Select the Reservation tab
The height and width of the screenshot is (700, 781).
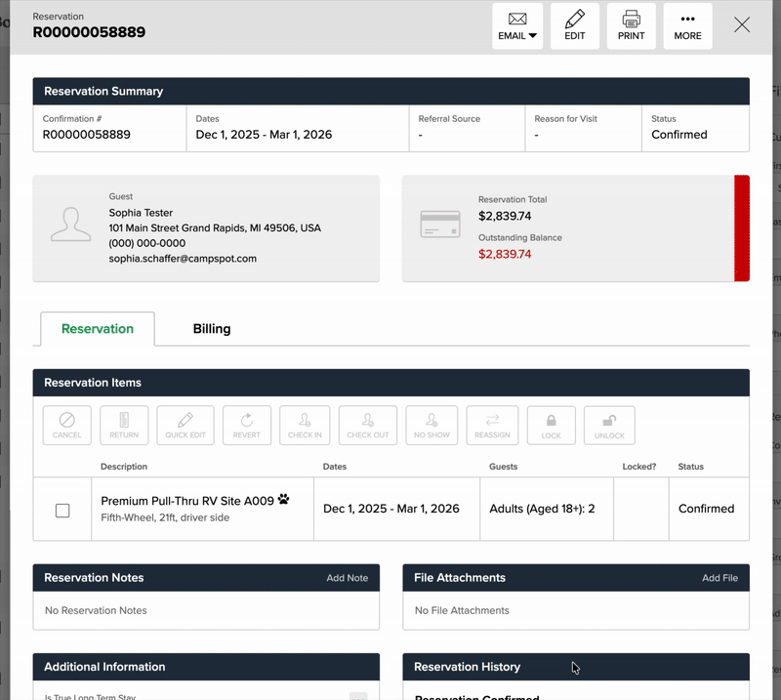(98, 329)
